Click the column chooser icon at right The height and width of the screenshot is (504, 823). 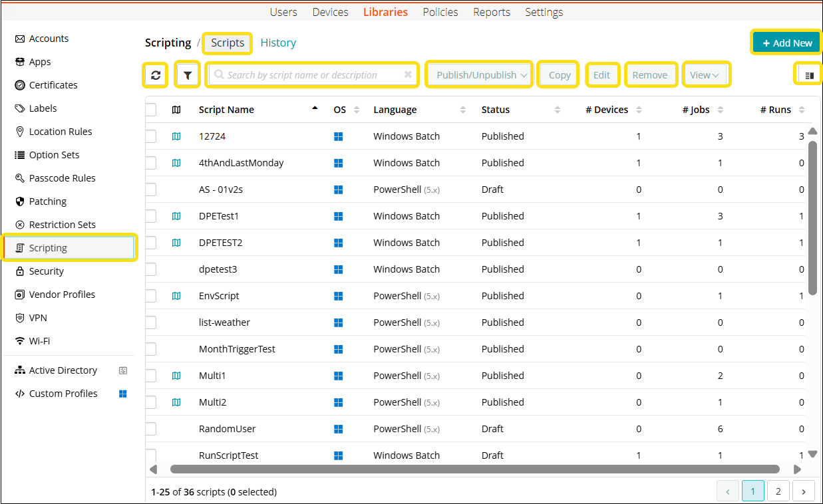(x=809, y=75)
